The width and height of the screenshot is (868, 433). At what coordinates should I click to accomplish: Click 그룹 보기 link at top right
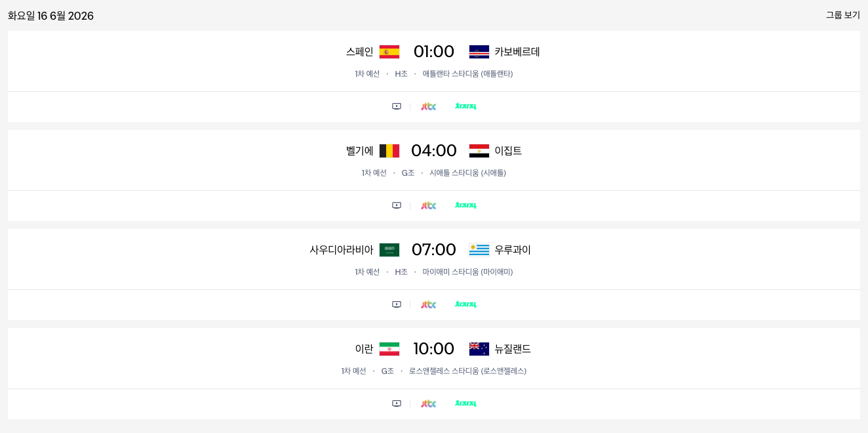(x=843, y=15)
